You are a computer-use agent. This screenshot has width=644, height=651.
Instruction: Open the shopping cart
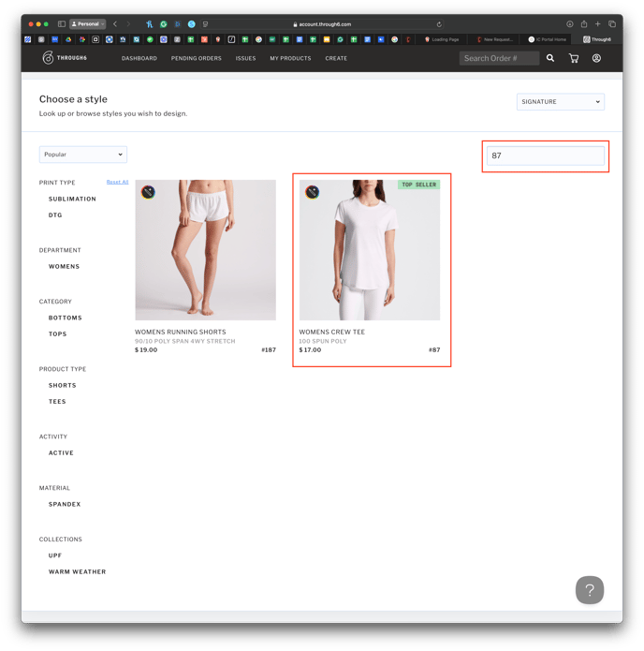point(574,58)
